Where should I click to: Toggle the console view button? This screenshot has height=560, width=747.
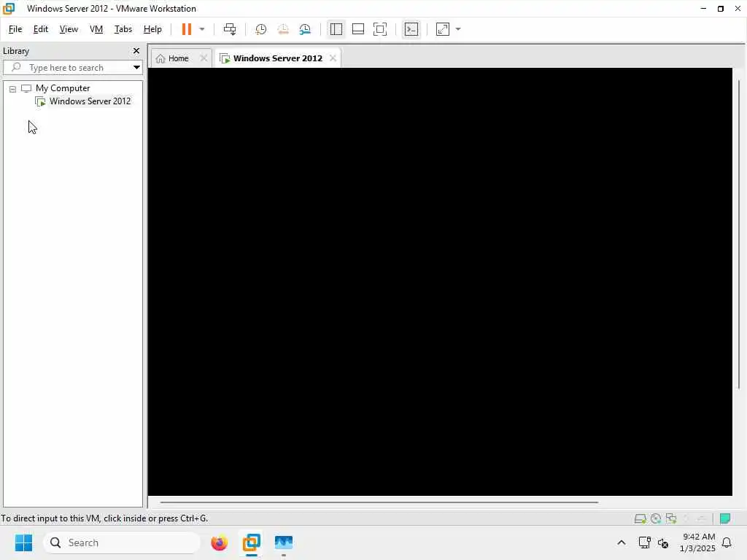(411, 29)
